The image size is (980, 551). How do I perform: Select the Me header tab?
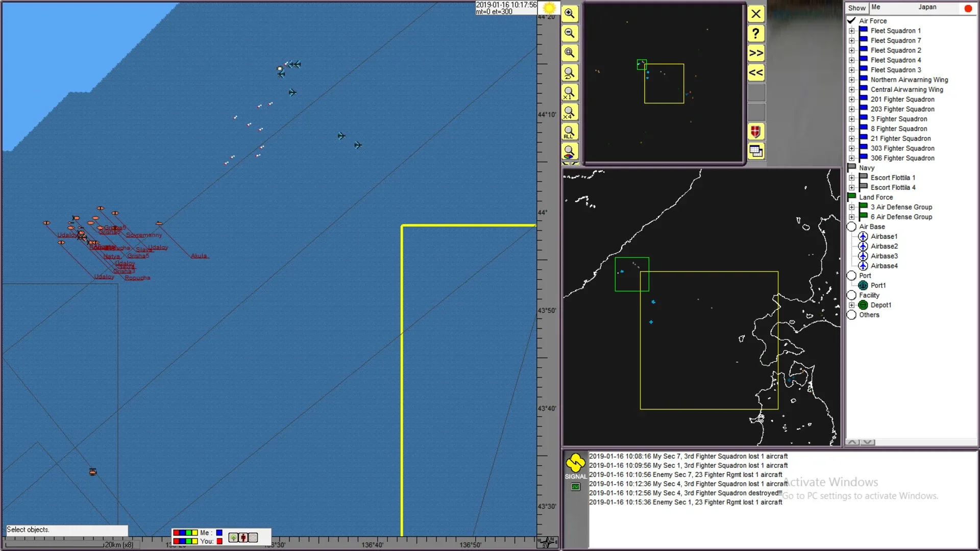tap(876, 7)
